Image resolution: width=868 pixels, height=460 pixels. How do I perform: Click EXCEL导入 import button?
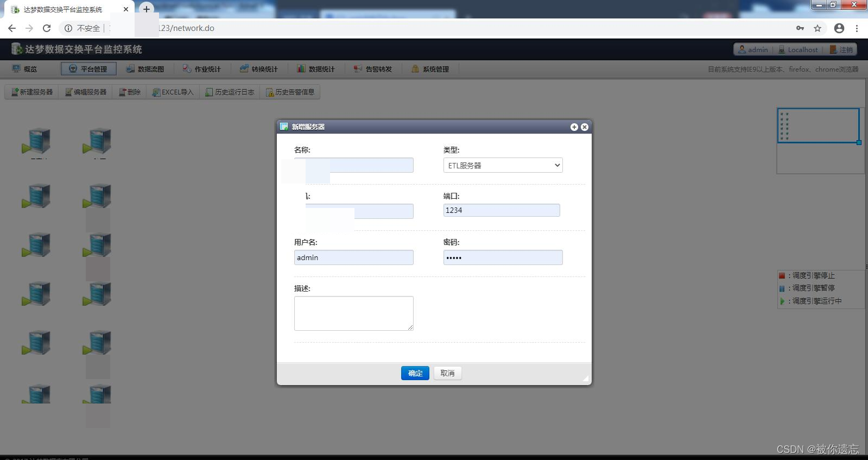(x=173, y=92)
